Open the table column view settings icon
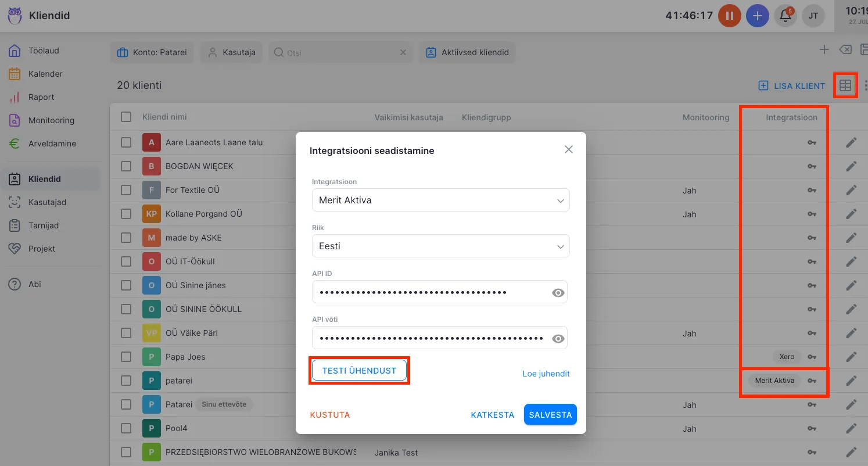The width and height of the screenshot is (868, 466). [845, 86]
